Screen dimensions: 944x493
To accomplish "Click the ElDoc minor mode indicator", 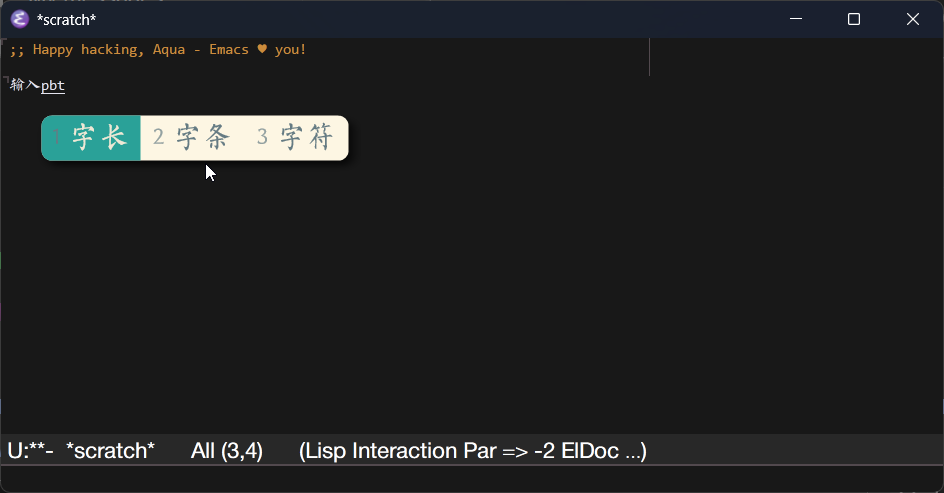I will pos(590,451).
